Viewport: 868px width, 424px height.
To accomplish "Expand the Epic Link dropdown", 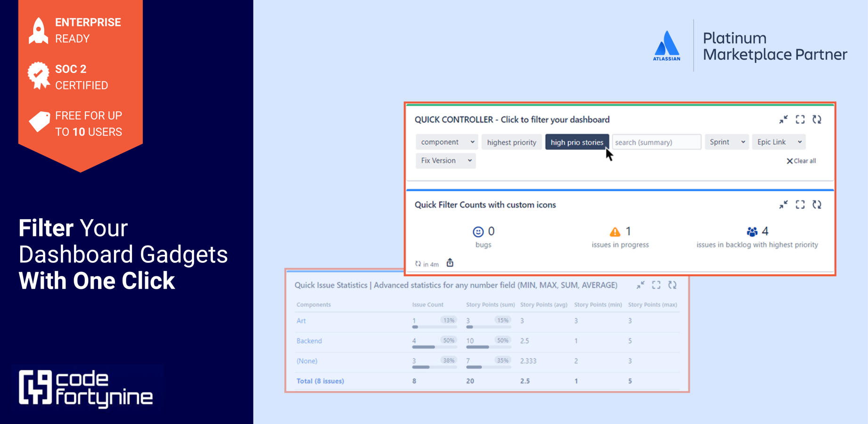I will click(778, 142).
